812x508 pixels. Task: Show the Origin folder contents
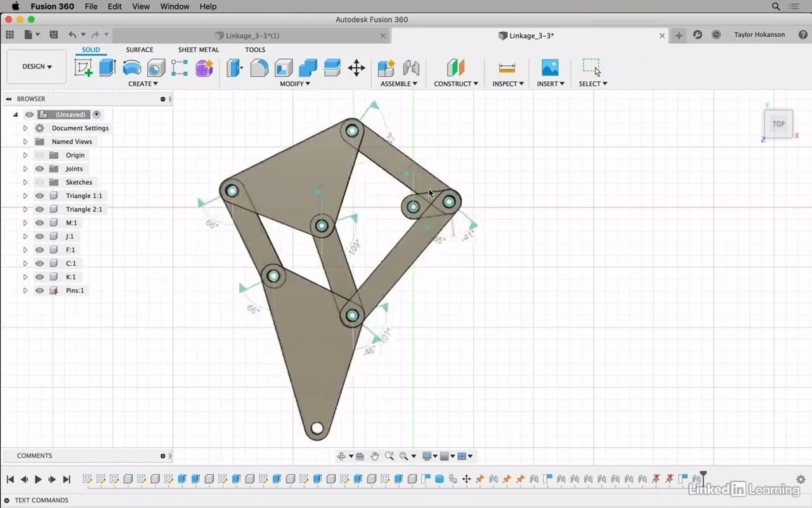click(x=25, y=155)
